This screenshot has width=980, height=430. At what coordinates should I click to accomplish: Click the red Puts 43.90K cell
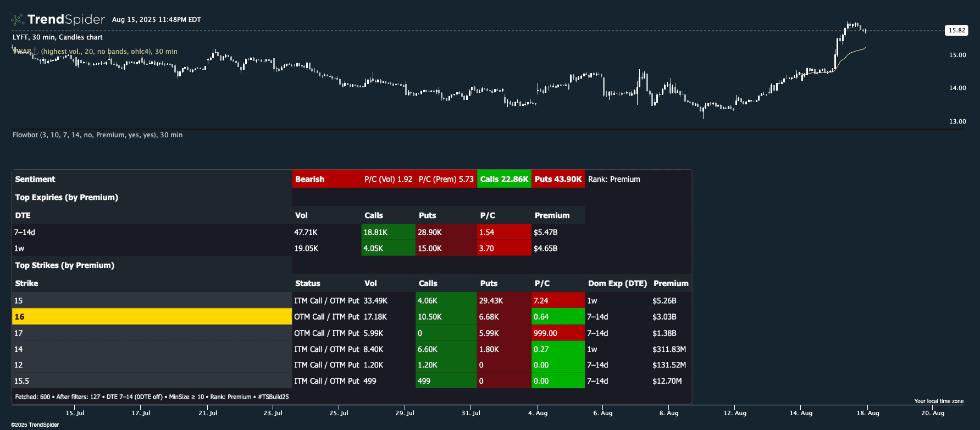tap(558, 179)
